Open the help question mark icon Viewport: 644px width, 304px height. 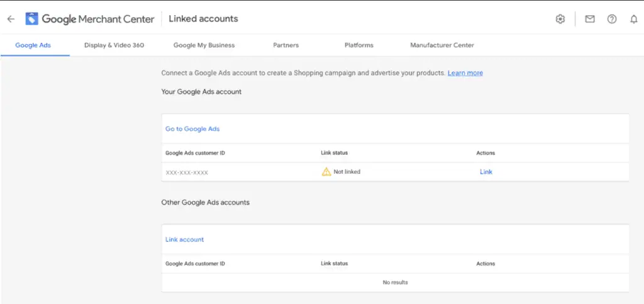coord(611,19)
